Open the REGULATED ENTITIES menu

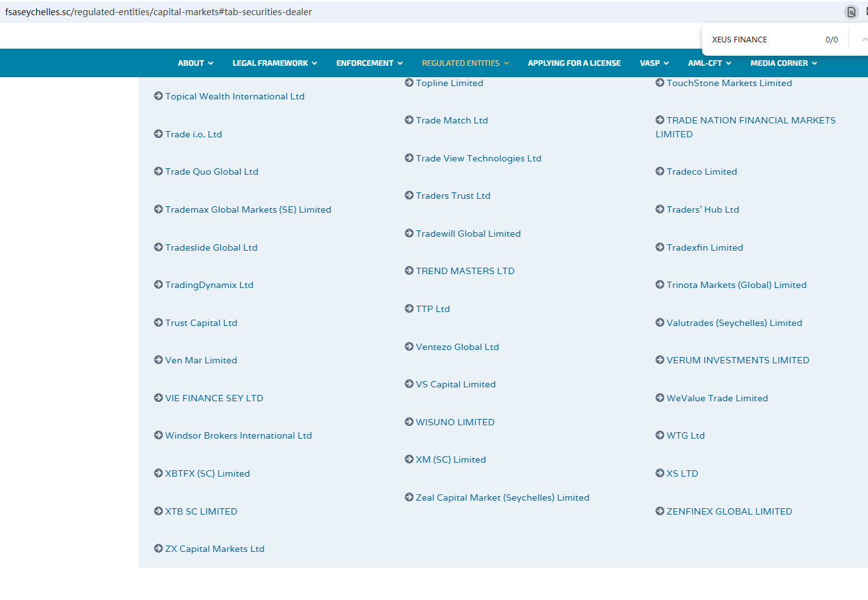[465, 63]
